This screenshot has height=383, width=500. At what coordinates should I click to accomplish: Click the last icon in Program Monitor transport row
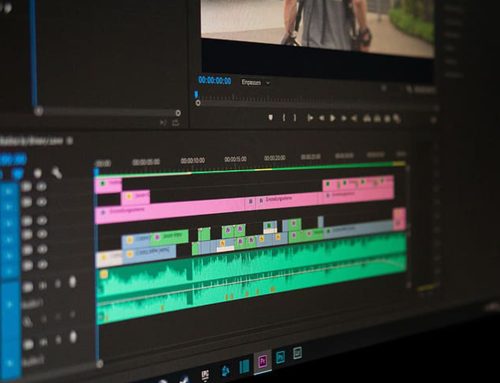tap(397, 119)
